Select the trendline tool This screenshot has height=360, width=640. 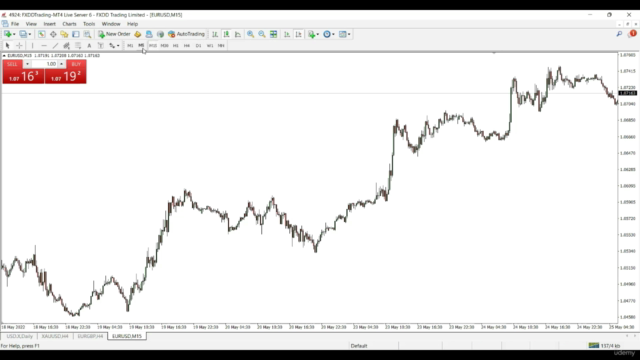56,46
